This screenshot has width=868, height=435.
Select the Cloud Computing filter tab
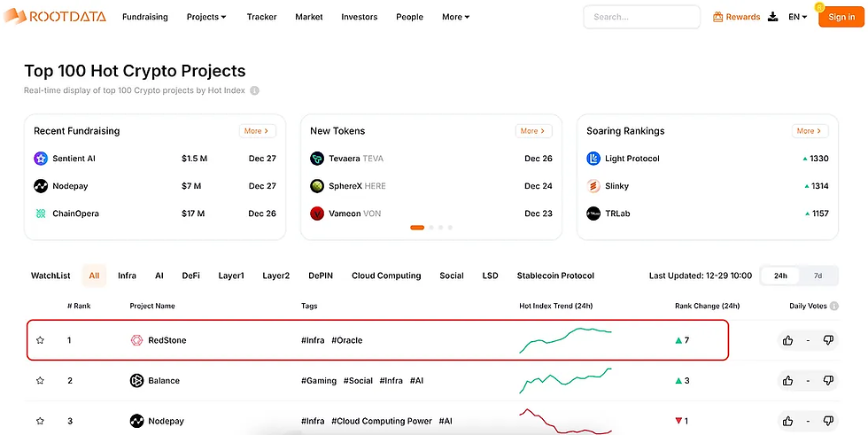coord(386,276)
